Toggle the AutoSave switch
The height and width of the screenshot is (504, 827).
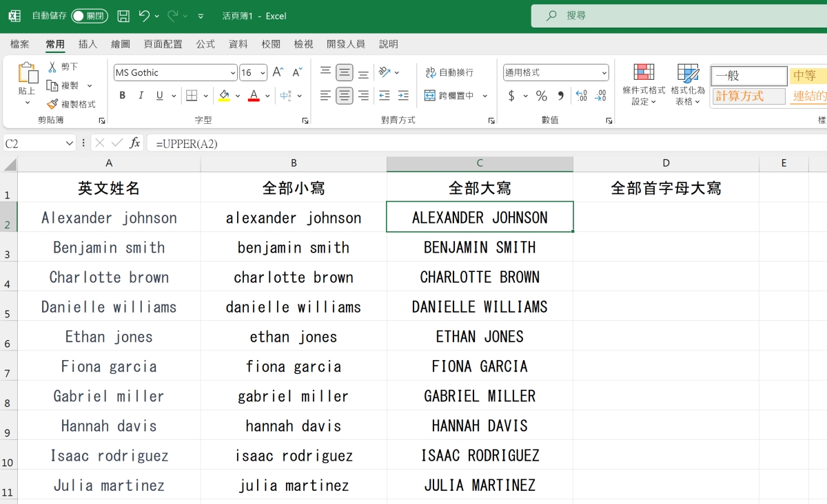[x=89, y=16]
